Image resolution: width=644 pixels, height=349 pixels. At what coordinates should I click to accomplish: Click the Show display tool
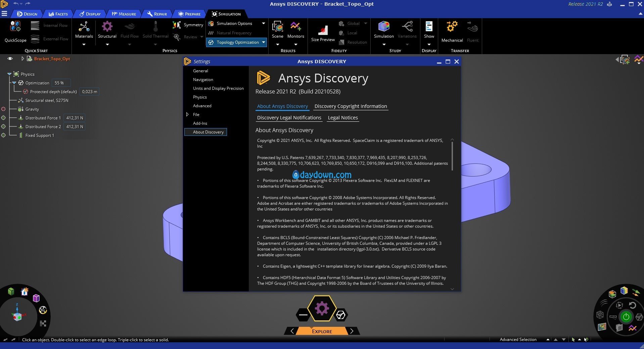(x=429, y=30)
